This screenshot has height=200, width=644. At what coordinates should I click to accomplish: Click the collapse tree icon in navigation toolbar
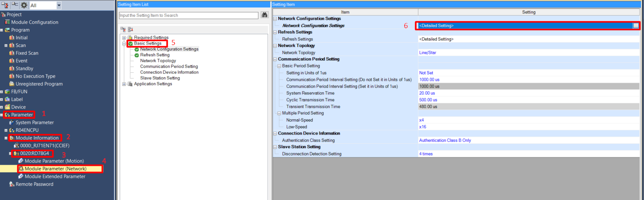pyautogui.click(x=15, y=5)
